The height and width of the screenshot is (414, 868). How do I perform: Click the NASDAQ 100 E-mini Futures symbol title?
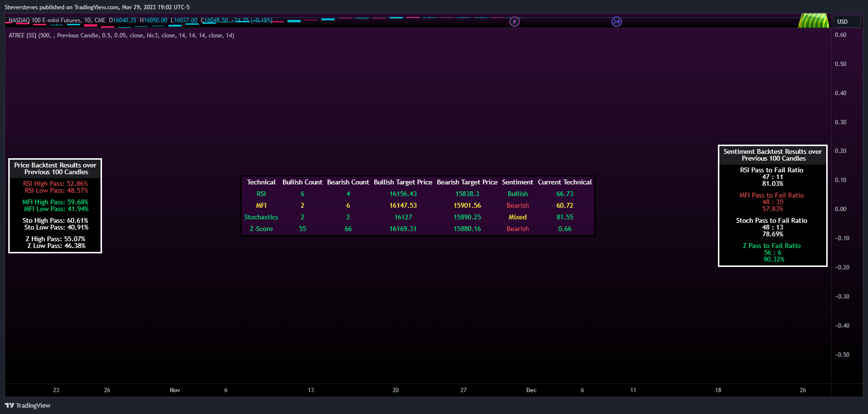point(45,20)
